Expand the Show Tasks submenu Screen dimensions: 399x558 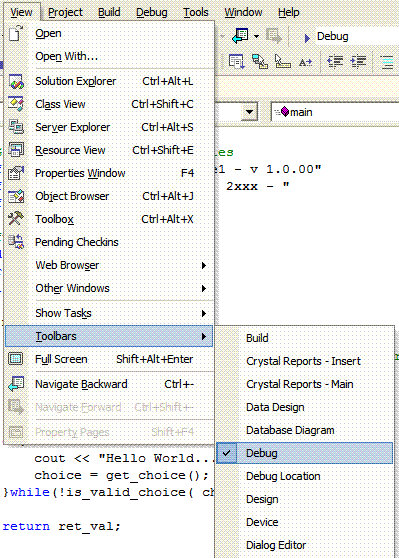coord(109,313)
